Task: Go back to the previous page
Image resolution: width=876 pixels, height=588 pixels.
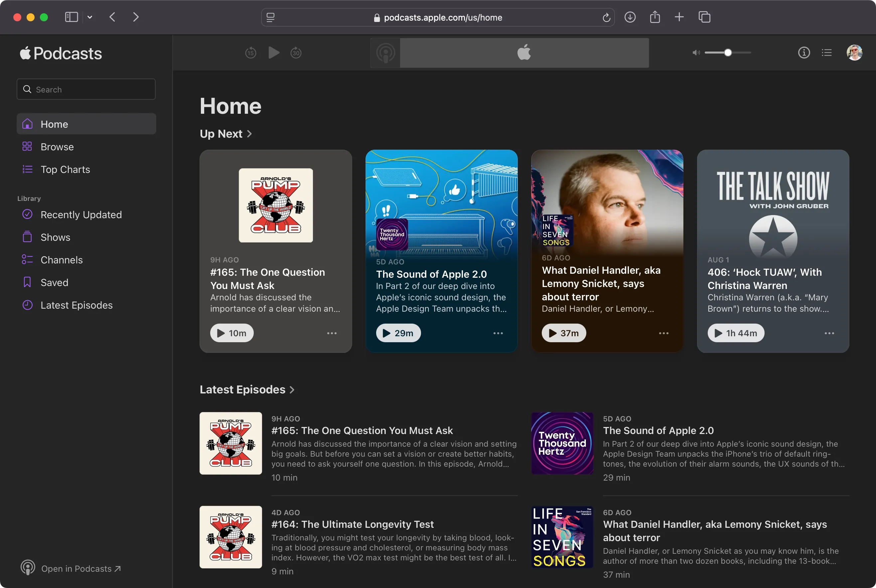Action: pyautogui.click(x=112, y=17)
